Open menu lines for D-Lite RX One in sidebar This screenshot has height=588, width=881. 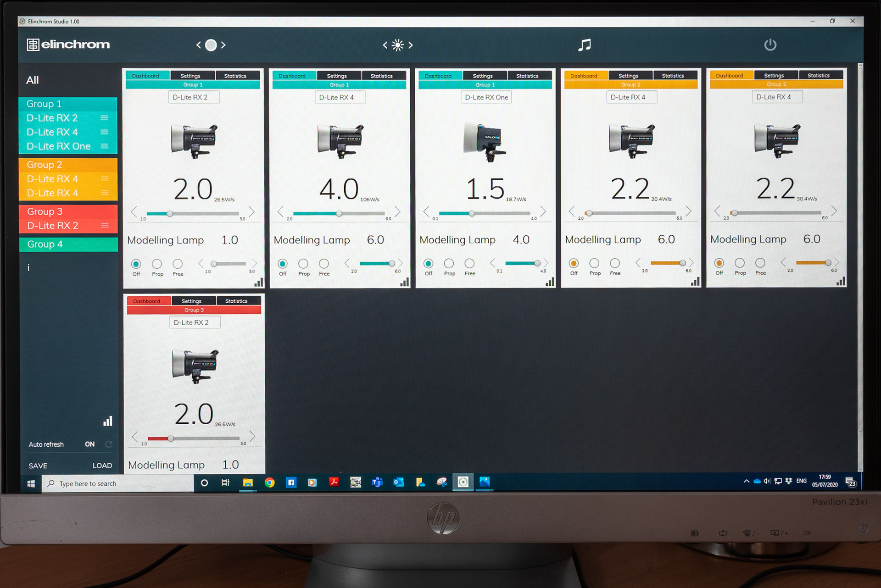[x=105, y=146]
